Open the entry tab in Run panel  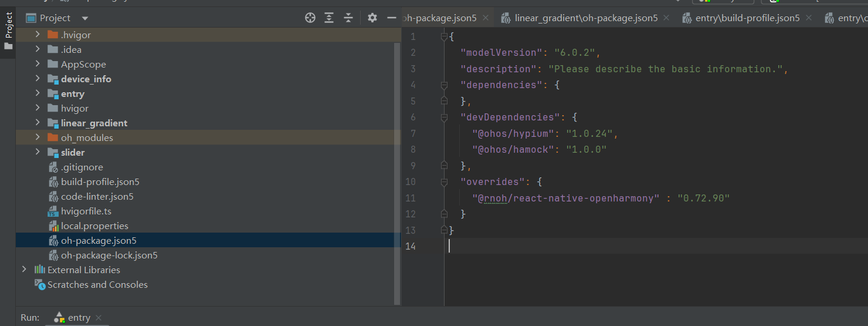click(79, 318)
